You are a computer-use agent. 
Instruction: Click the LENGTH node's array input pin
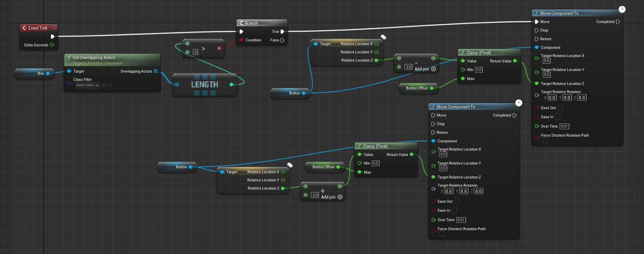tap(177, 85)
